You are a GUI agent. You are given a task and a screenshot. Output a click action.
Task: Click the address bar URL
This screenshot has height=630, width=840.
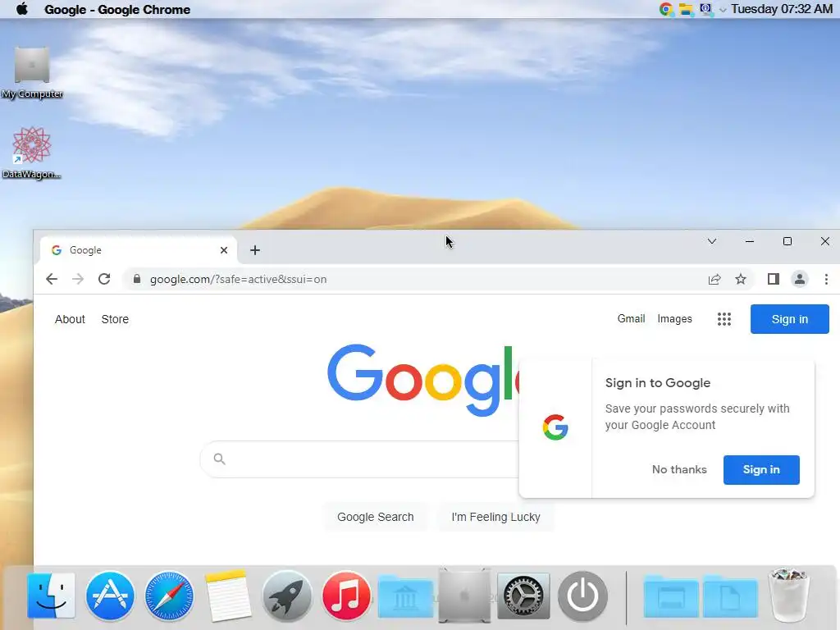tap(238, 279)
